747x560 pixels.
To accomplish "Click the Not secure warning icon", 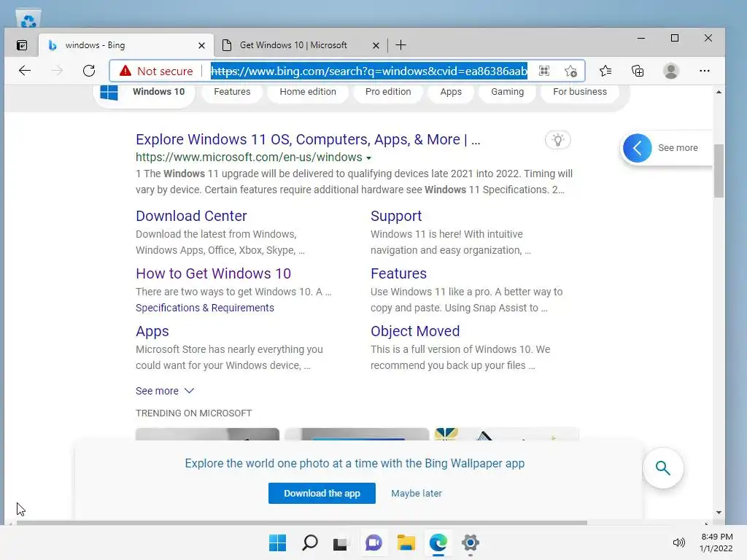I will pos(125,71).
